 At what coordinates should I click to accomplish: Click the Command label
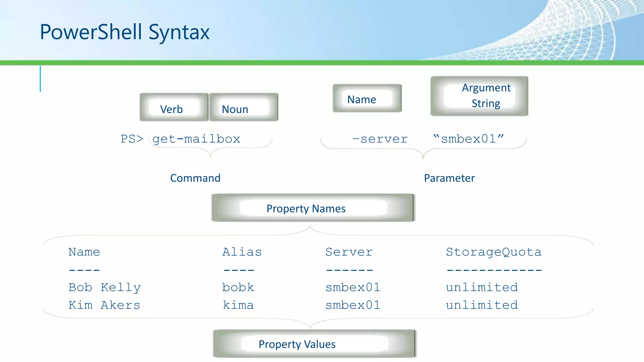(195, 178)
